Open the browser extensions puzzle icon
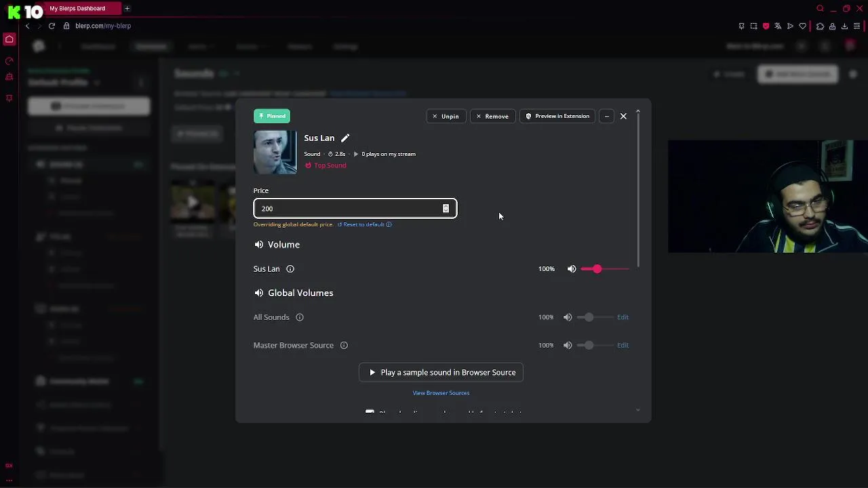This screenshot has height=488, width=868. point(820,26)
